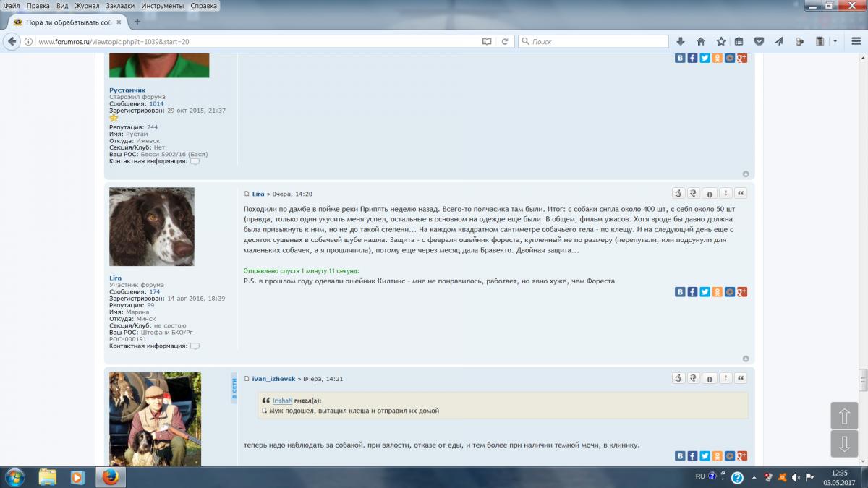Expand the toolbar dropdown arrow beside the clipboard icon

point(835,41)
